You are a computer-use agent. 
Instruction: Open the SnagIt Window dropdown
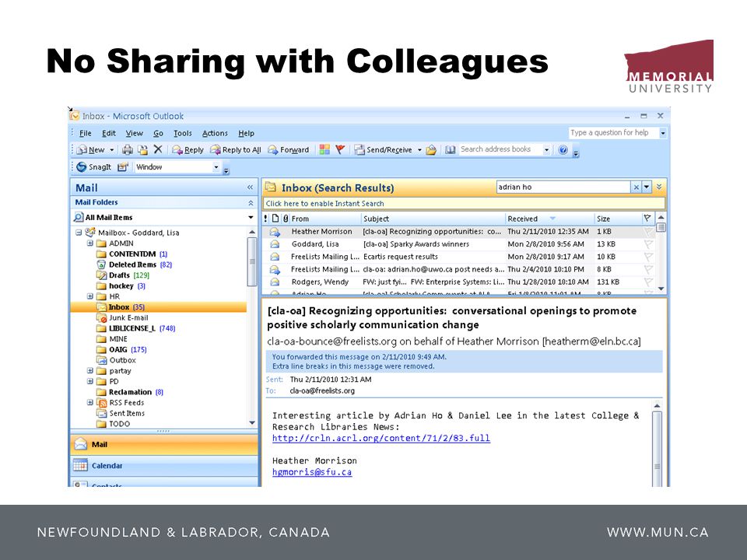[x=216, y=167]
